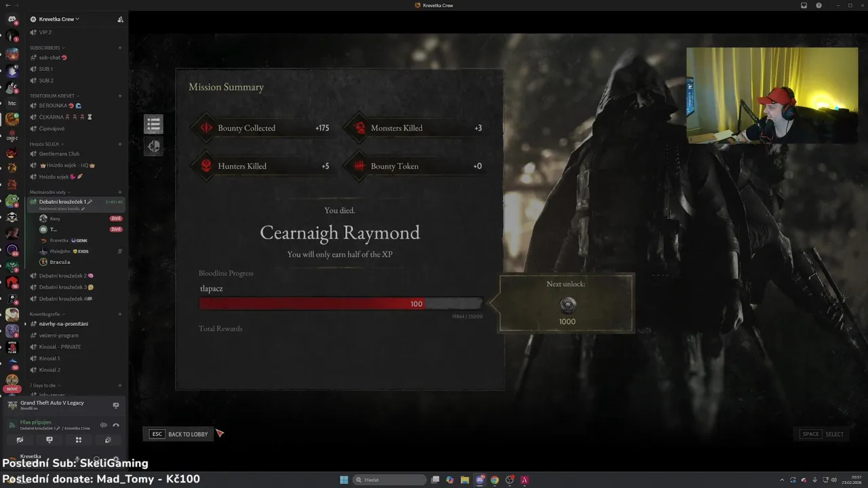Join BEROUNKA voice channel

pyautogui.click(x=76, y=106)
